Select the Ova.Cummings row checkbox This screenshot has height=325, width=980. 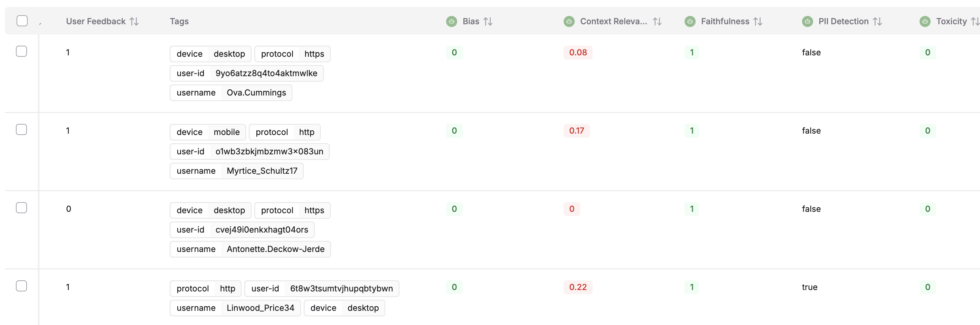click(22, 51)
